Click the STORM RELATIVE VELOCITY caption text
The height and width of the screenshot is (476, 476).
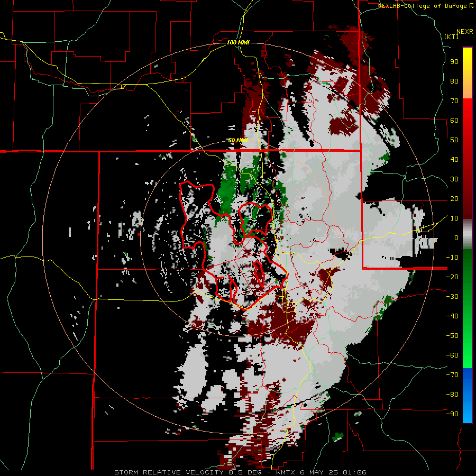pyautogui.click(x=169, y=472)
